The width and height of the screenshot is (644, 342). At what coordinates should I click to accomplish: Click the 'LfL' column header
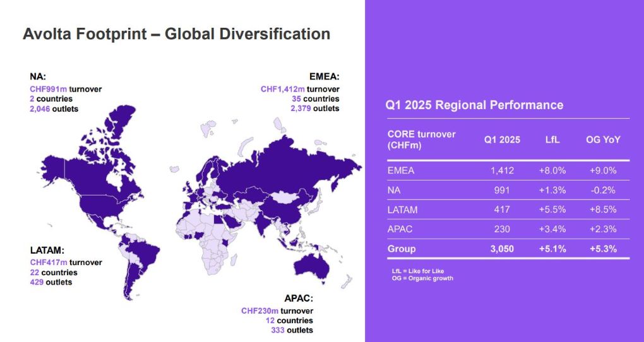(552, 139)
